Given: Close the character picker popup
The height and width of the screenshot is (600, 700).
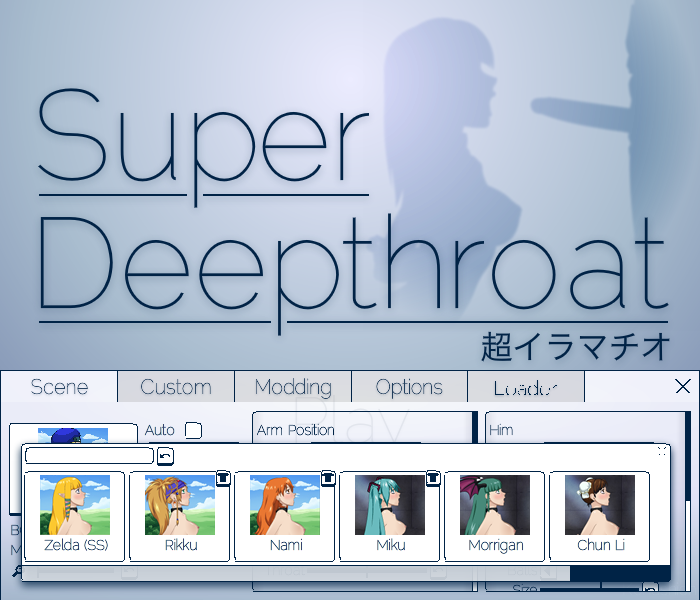Looking at the screenshot, I should (x=662, y=451).
